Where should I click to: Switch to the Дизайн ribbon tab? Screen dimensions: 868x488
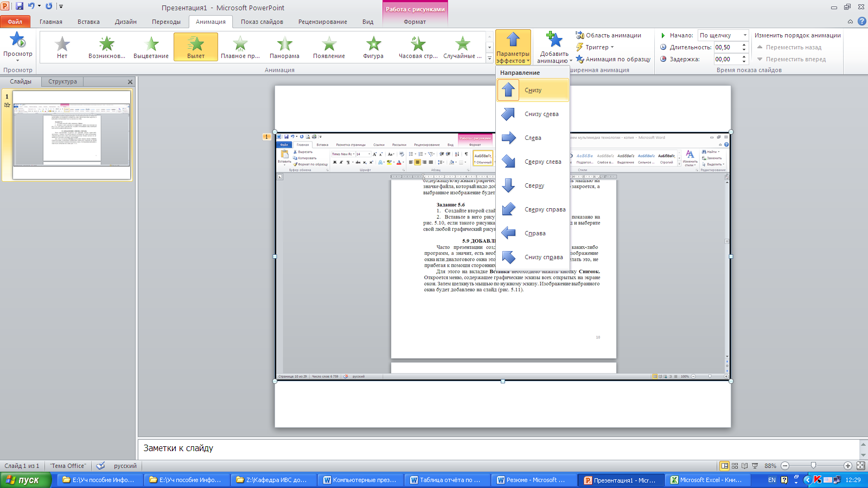[126, 22]
